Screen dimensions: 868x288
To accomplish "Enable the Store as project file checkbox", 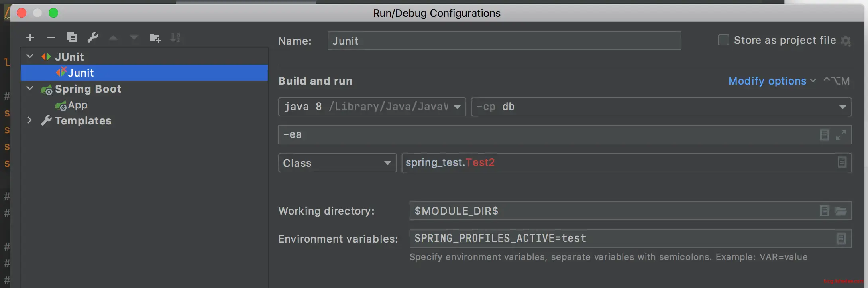I will click(723, 40).
